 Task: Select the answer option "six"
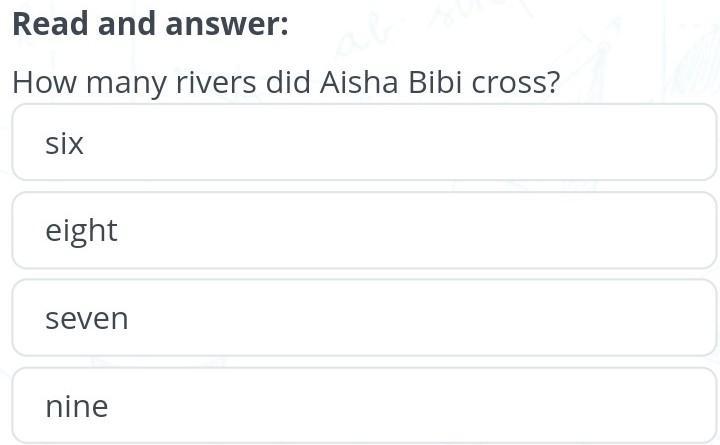(x=364, y=143)
